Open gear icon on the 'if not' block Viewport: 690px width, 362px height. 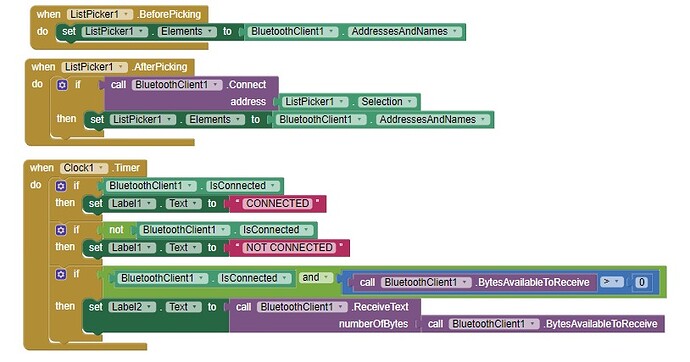[61, 230]
